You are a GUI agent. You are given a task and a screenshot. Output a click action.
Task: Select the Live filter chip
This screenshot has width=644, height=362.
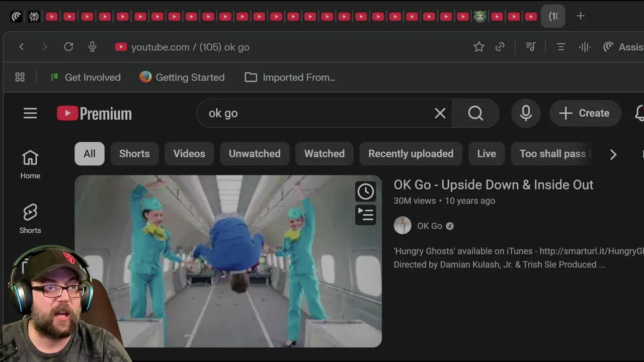[487, 154]
